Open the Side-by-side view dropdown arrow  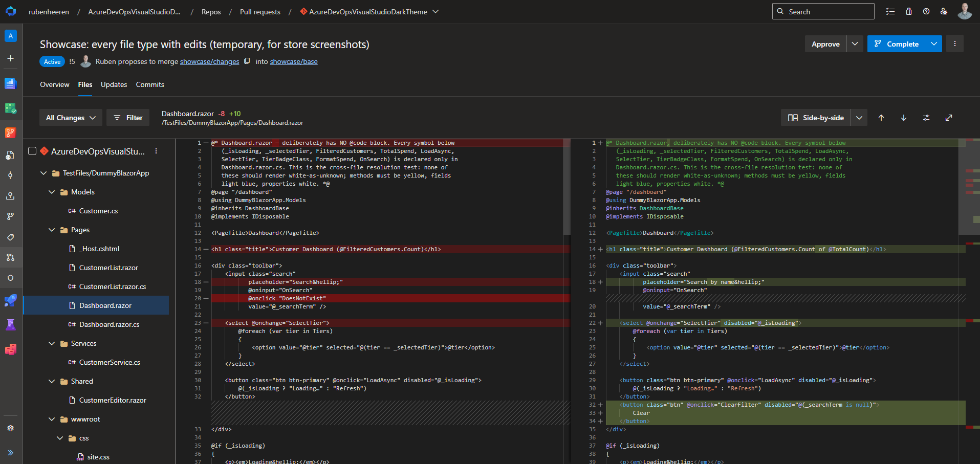859,118
